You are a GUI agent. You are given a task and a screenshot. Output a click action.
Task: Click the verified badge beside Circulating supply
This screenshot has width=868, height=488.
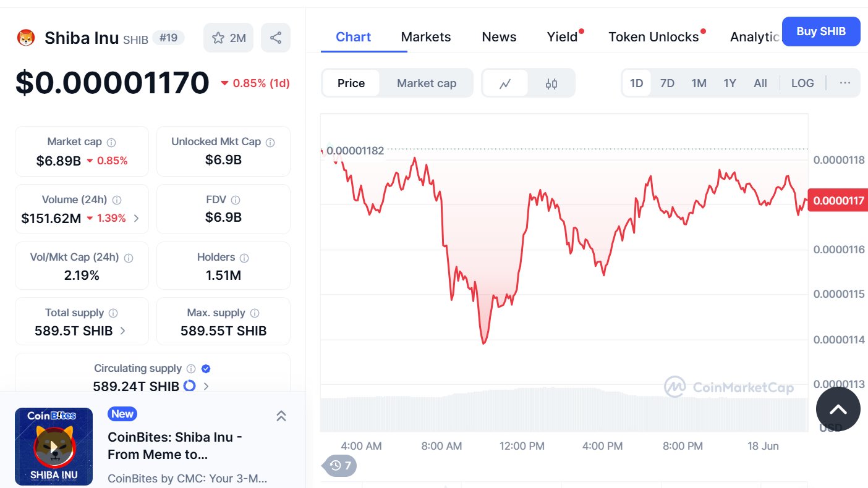[x=206, y=369]
